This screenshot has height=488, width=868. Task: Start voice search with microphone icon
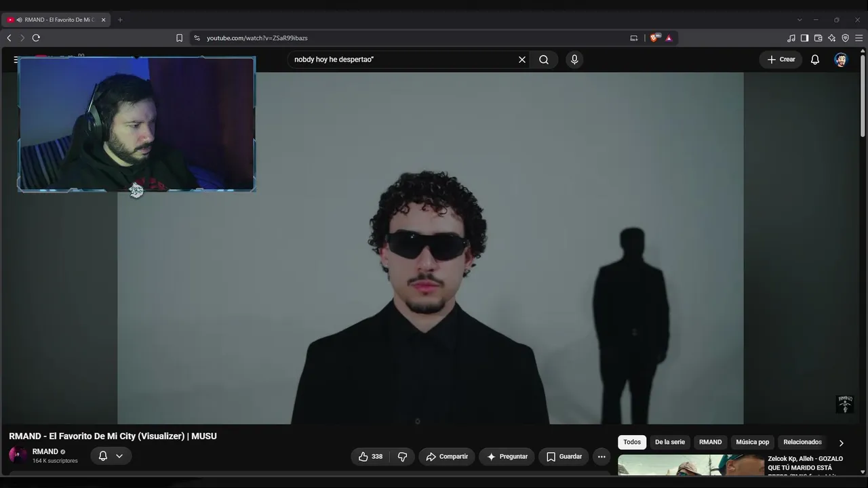[574, 60]
